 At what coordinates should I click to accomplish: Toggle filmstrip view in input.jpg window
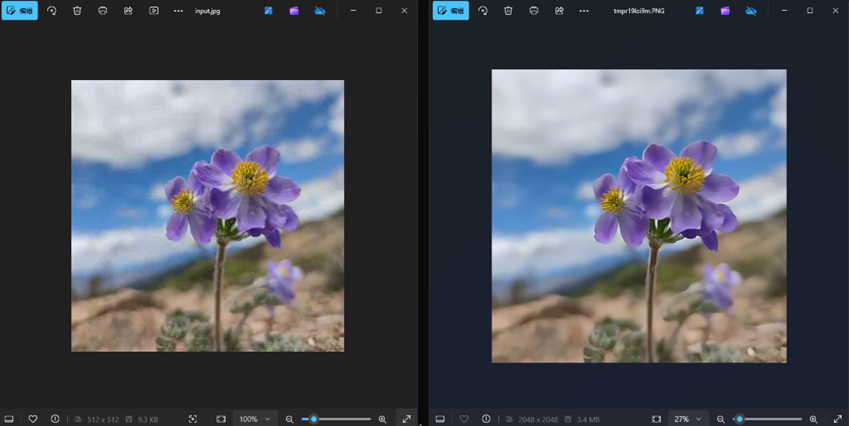coord(9,419)
